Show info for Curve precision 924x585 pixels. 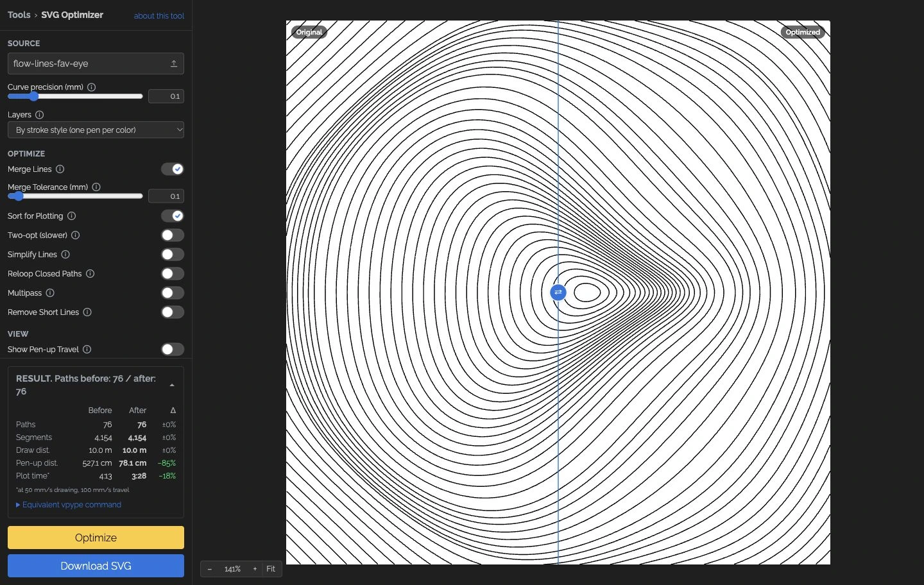tap(92, 87)
